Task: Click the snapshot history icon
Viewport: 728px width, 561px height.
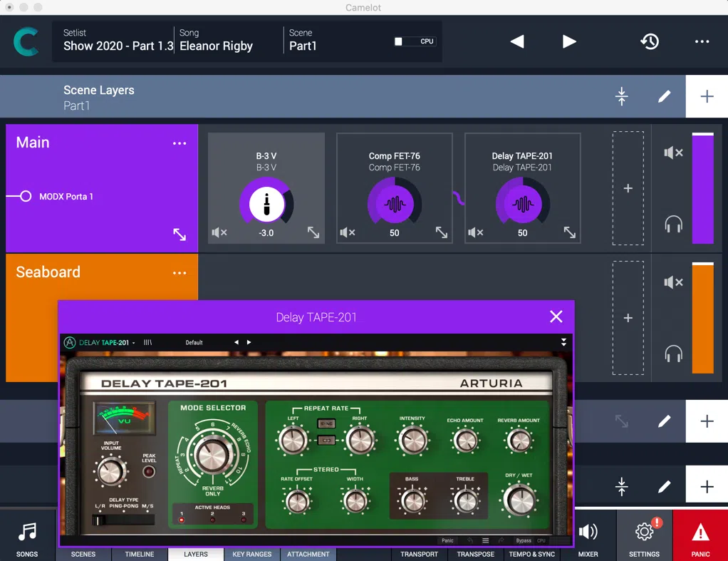Action: [x=650, y=41]
